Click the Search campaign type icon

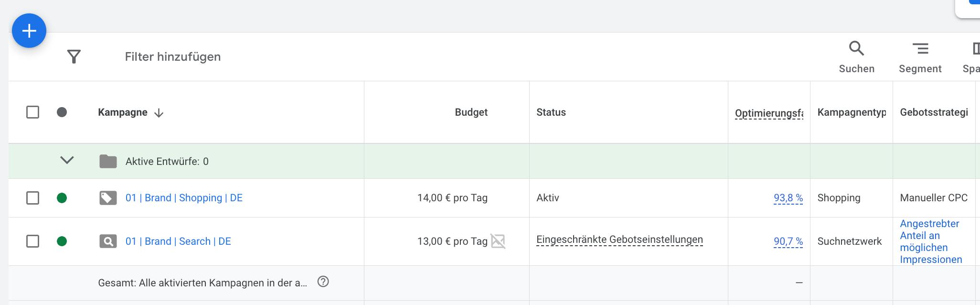pos(108,241)
